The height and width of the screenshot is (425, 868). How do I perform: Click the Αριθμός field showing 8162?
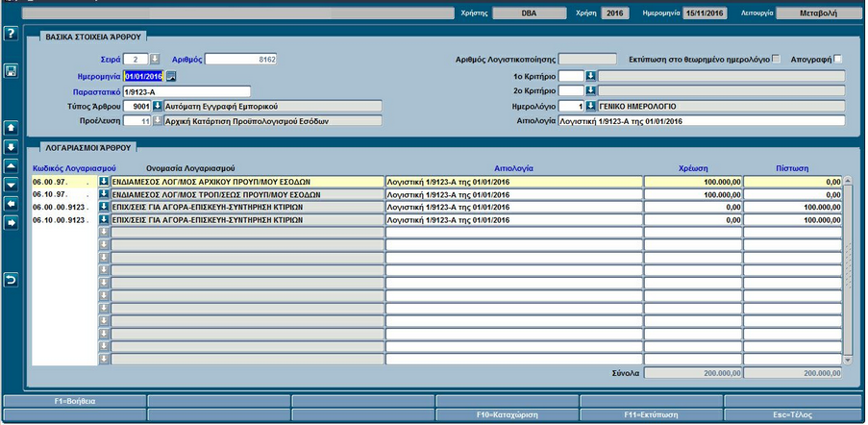241,60
